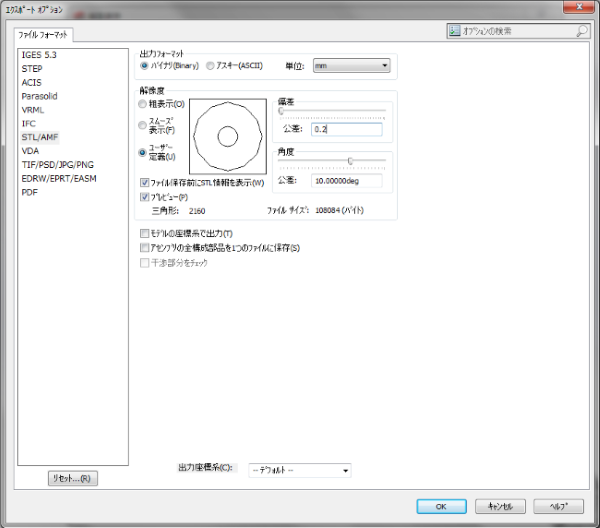Enable save all assembly components in one file
This screenshot has width=600, height=528.
(145, 248)
